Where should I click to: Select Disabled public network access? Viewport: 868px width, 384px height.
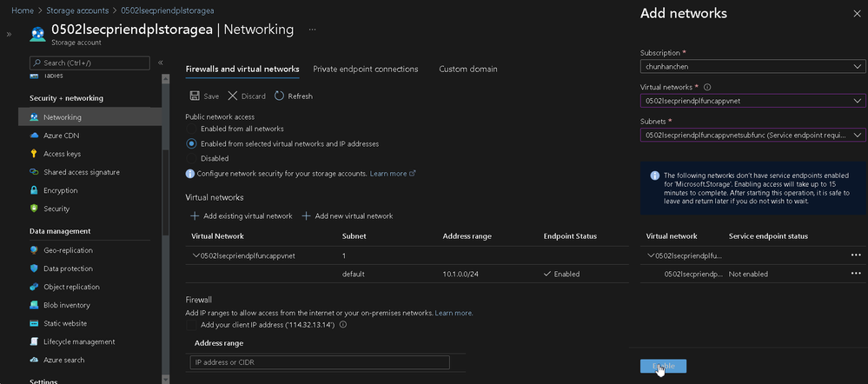click(191, 158)
